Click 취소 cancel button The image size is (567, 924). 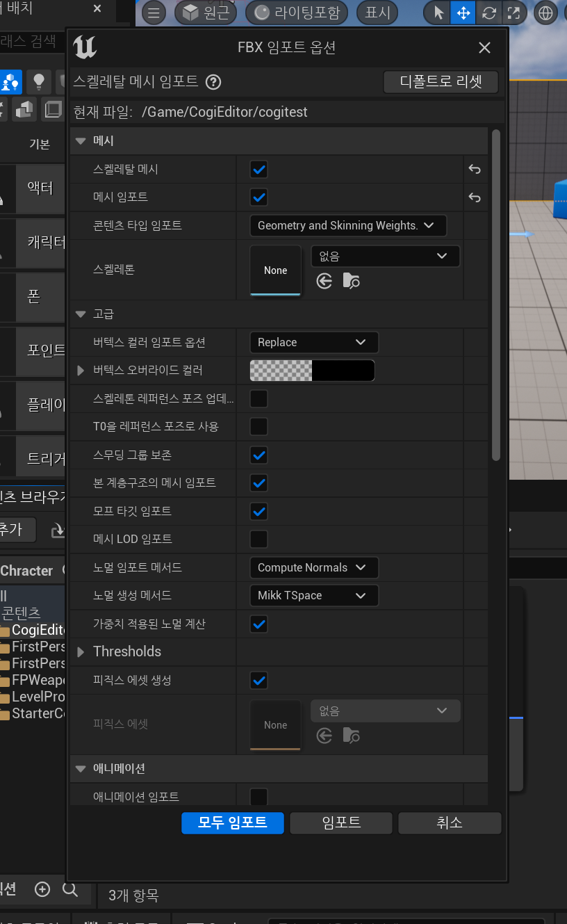[450, 822]
